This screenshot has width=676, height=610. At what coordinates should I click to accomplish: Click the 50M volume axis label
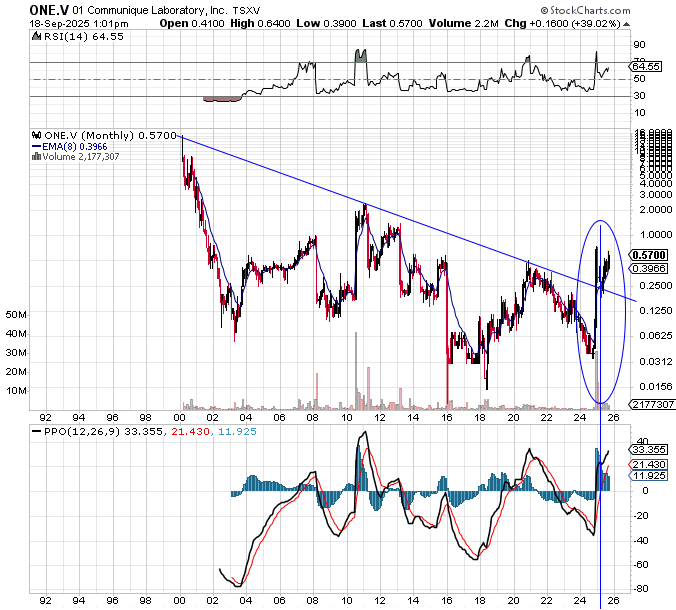coord(16,315)
